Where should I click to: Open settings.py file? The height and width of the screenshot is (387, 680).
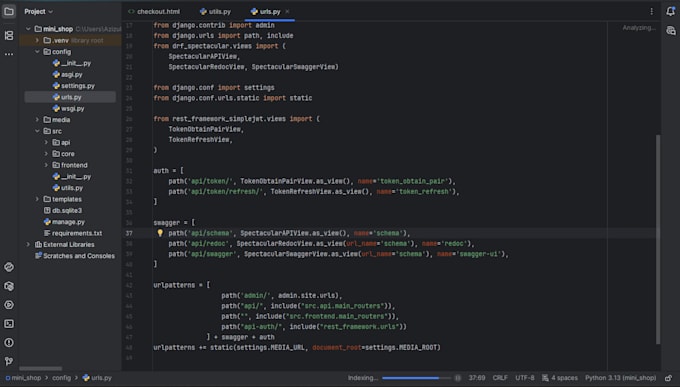pyautogui.click(x=73, y=86)
